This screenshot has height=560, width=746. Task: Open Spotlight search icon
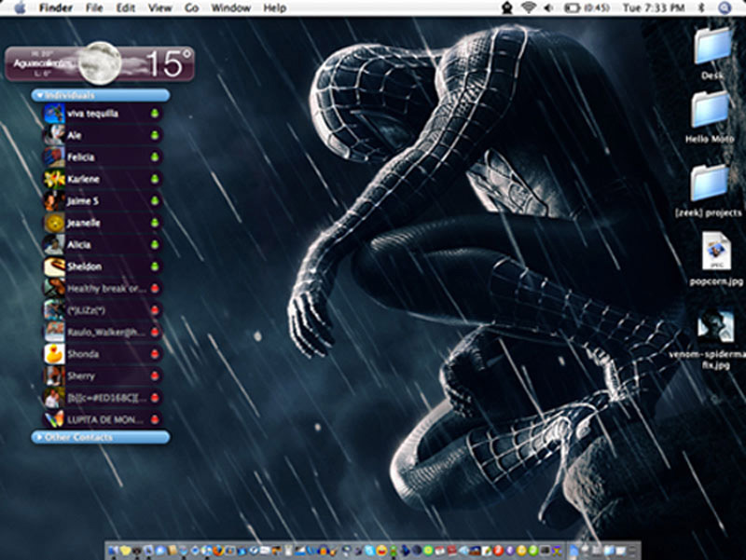[725, 7]
